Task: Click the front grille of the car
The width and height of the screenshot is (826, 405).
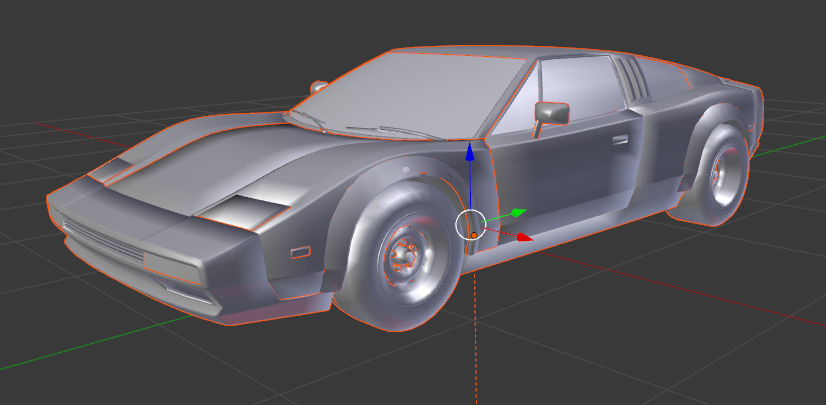Action: tap(103, 240)
